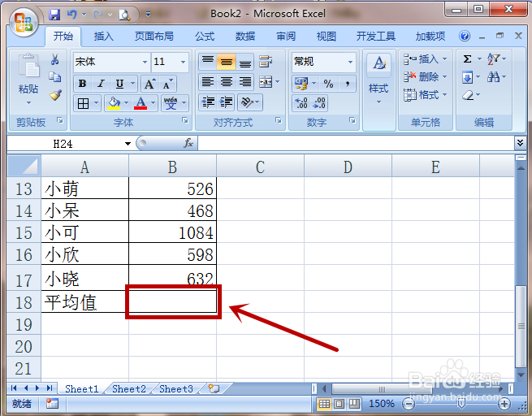532x416 pixels.
Task: Toggle Bold formatting
Action: click(x=83, y=84)
